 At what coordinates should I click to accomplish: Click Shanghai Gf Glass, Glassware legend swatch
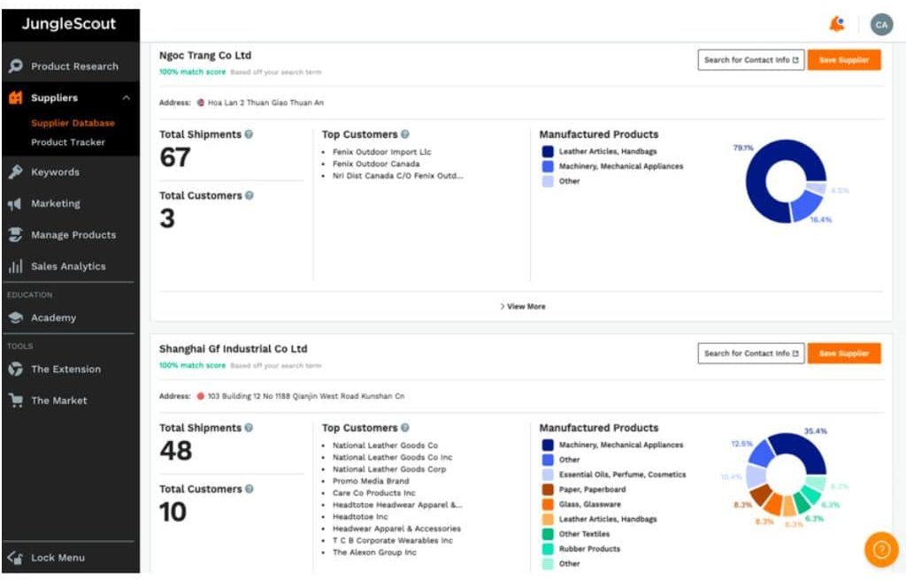point(548,504)
